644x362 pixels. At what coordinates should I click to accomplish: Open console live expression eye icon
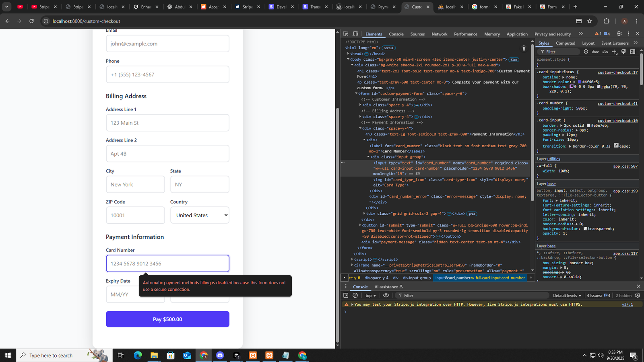click(x=386, y=295)
